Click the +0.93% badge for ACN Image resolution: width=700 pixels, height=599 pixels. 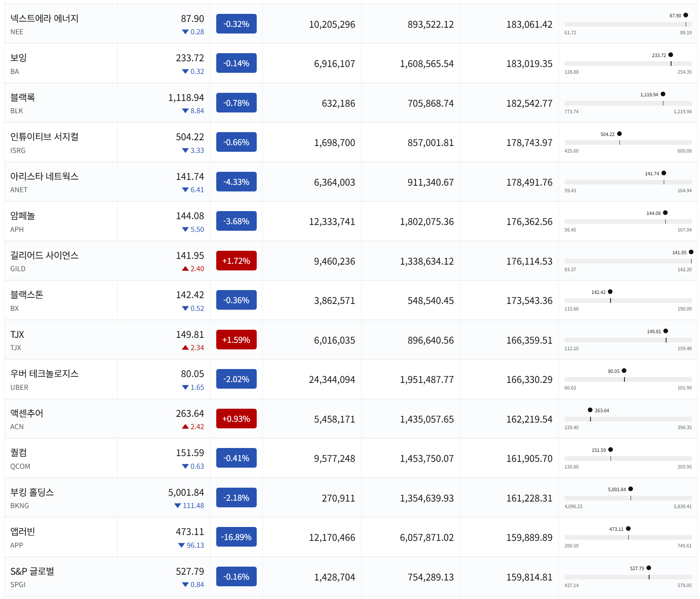pos(236,419)
